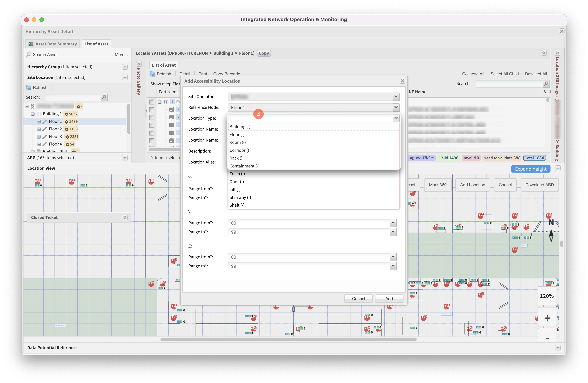Click the Add button in the dialog
The image size is (588, 383).
tap(389, 299)
